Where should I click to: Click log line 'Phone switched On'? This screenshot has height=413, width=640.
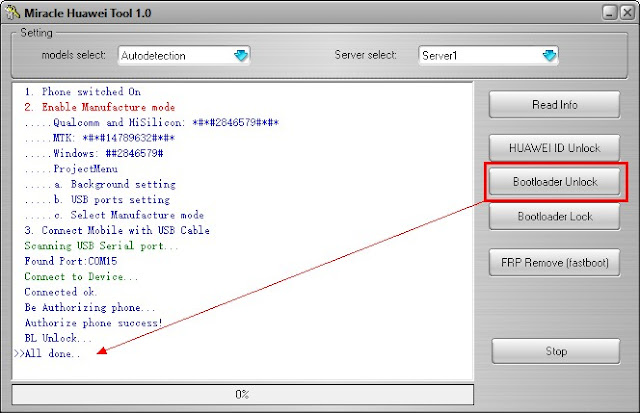(82, 91)
